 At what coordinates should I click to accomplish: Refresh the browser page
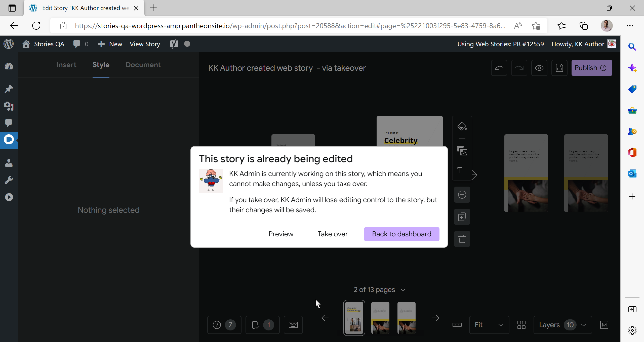pos(36,26)
